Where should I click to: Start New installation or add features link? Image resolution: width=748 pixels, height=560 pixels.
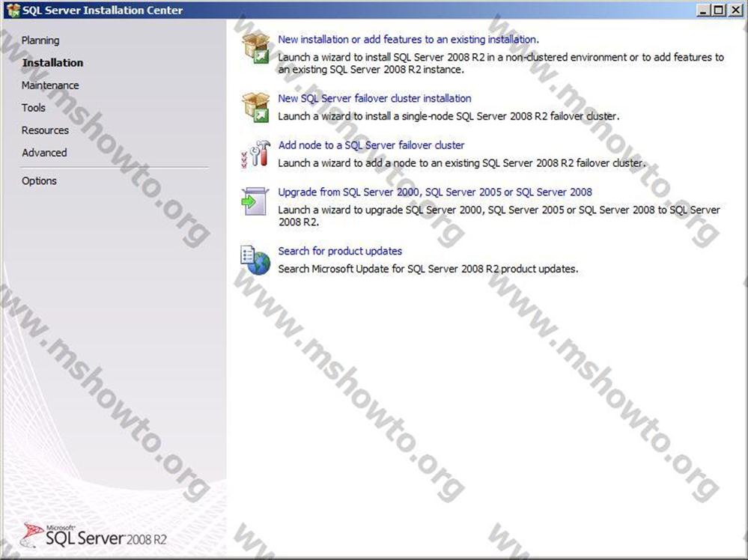(408, 40)
